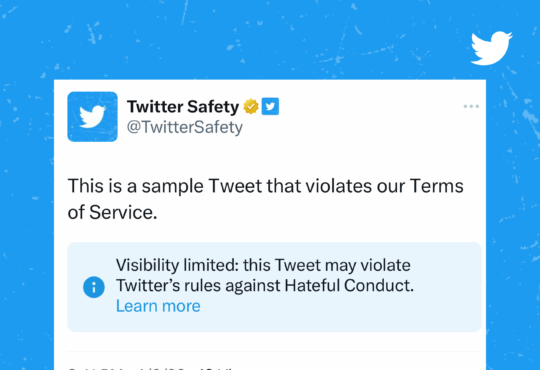Click the phrase 'Twitter's rules against' in notice
The height and width of the screenshot is (370, 540).
pos(198,286)
